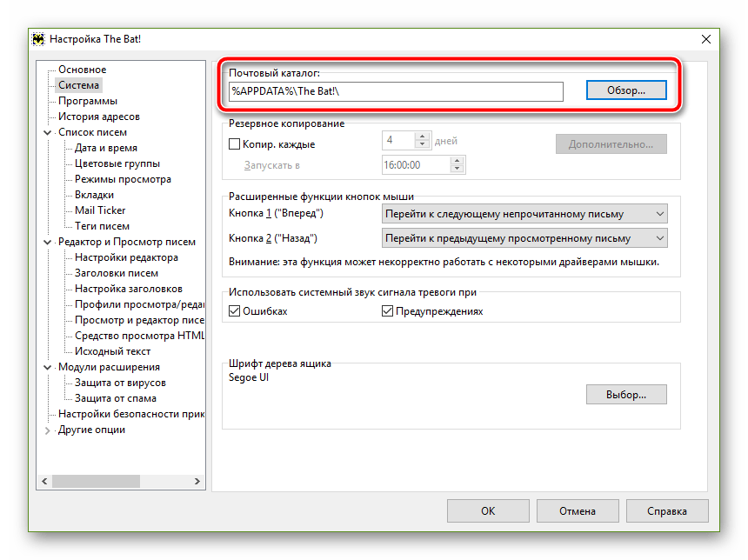The width and height of the screenshot is (748, 560).
Task: Open Дата и время settings
Action: coord(106,149)
